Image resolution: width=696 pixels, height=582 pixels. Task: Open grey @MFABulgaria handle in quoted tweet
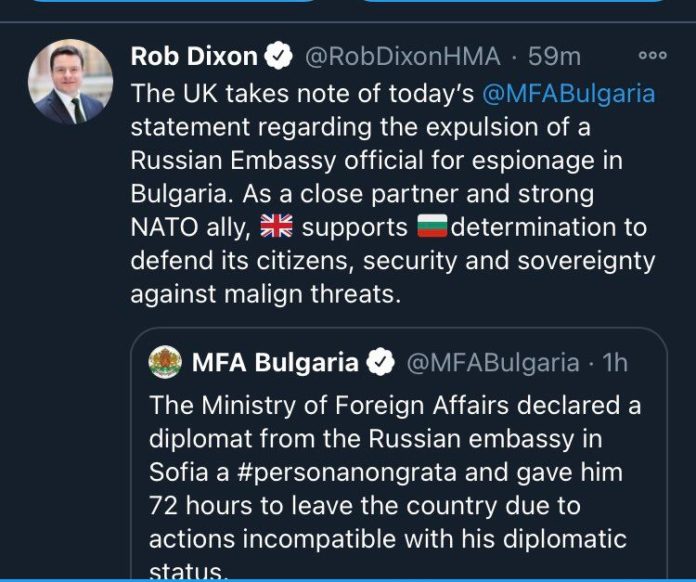pos(492,363)
